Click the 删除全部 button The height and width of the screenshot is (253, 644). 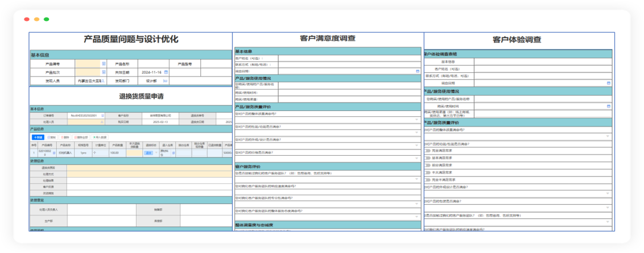click(81, 137)
